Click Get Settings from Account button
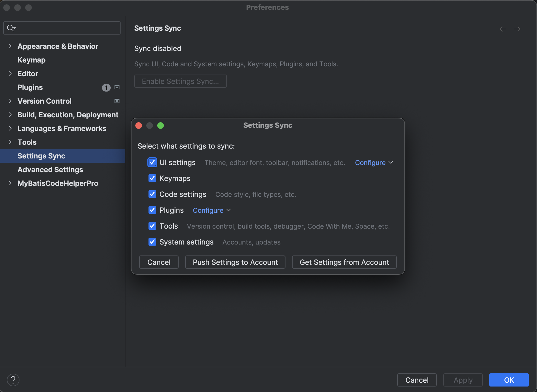The height and width of the screenshot is (392, 537). click(344, 262)
